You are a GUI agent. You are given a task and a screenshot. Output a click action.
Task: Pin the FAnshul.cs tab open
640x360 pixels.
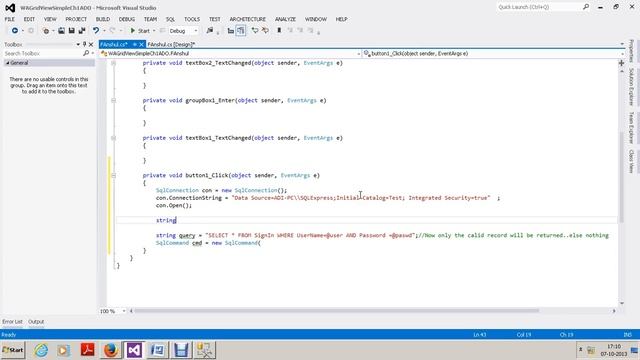tap(134, 44)
